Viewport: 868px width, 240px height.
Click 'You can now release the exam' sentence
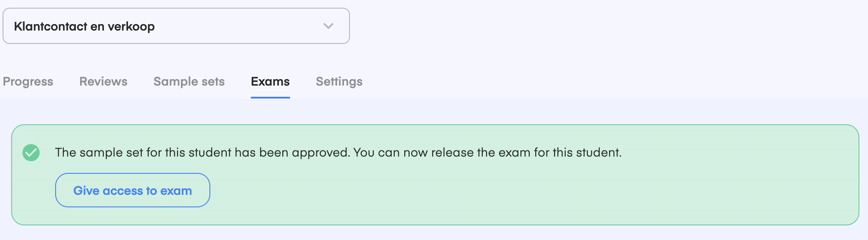487,153
